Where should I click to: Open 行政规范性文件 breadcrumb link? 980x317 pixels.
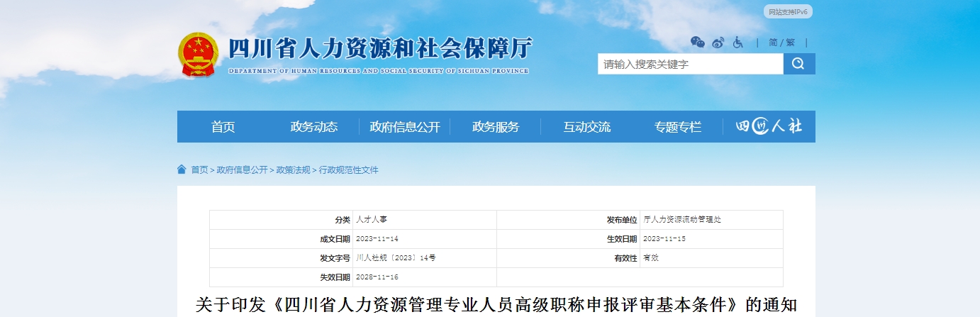pos(348,170)
